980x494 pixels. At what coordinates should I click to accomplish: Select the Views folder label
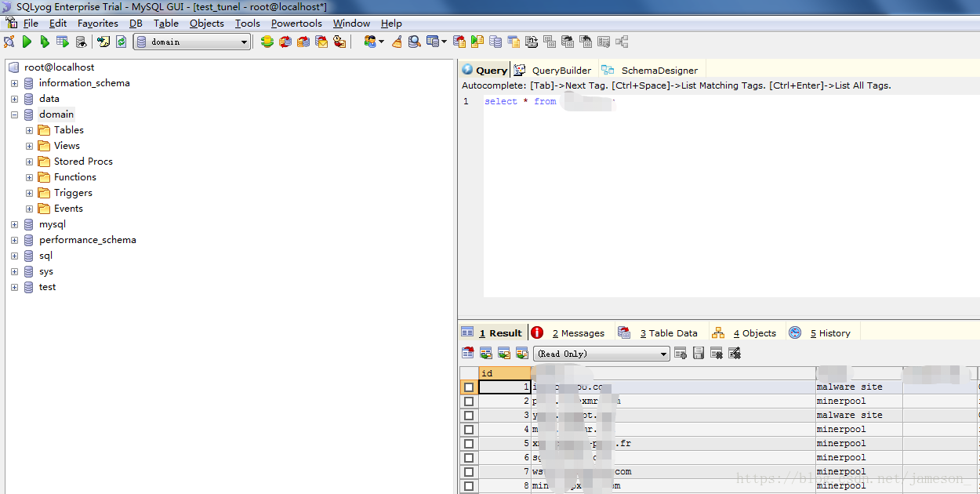[x=67, y=146]
